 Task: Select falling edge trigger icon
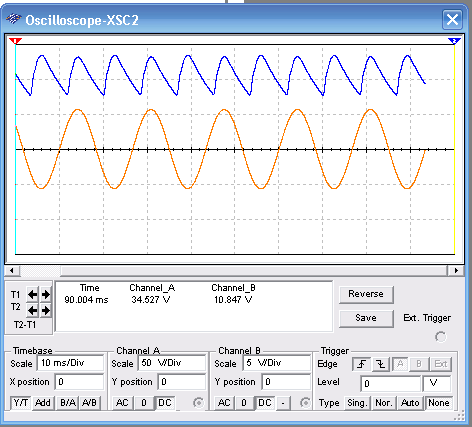click(381, 364)
